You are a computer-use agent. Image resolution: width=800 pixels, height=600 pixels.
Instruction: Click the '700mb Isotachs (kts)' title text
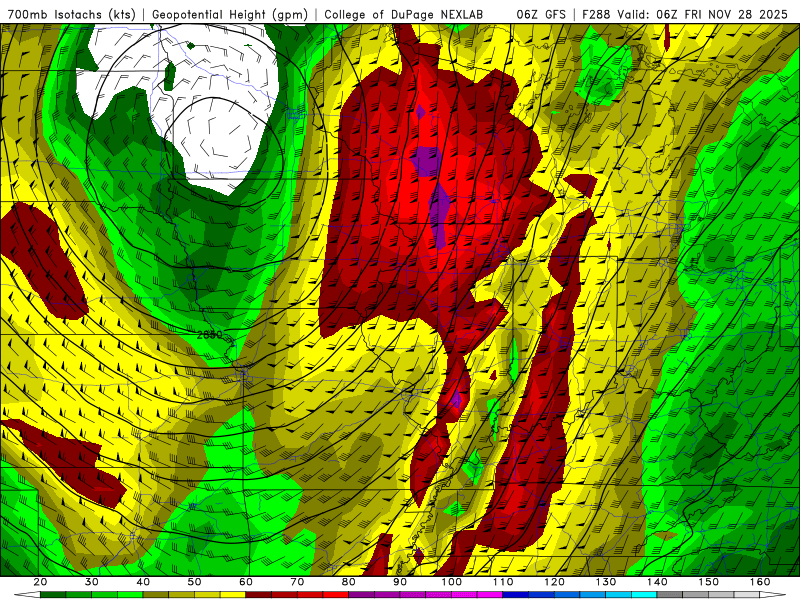(x=72, y=14)
